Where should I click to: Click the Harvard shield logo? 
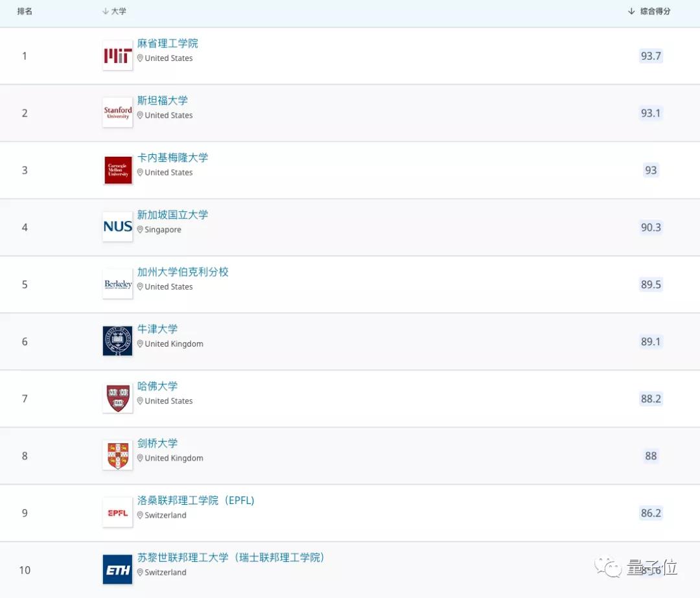[x=117, y=398]
